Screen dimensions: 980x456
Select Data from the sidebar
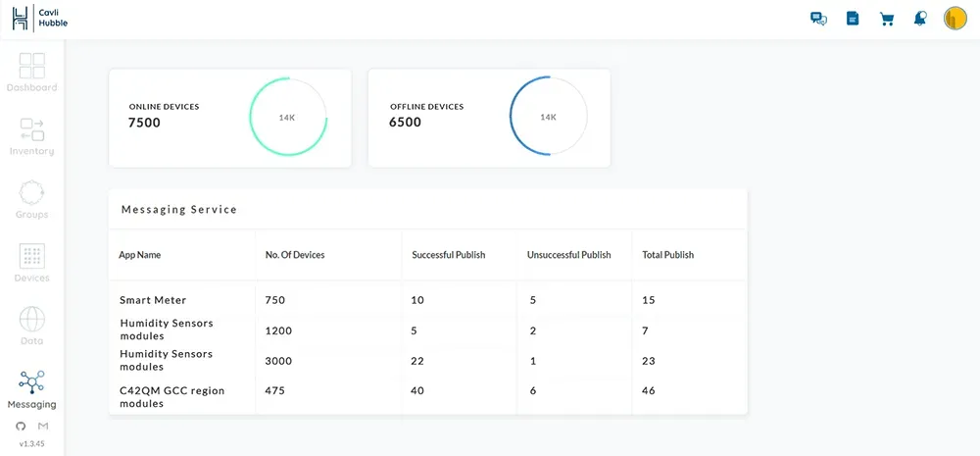32,327
